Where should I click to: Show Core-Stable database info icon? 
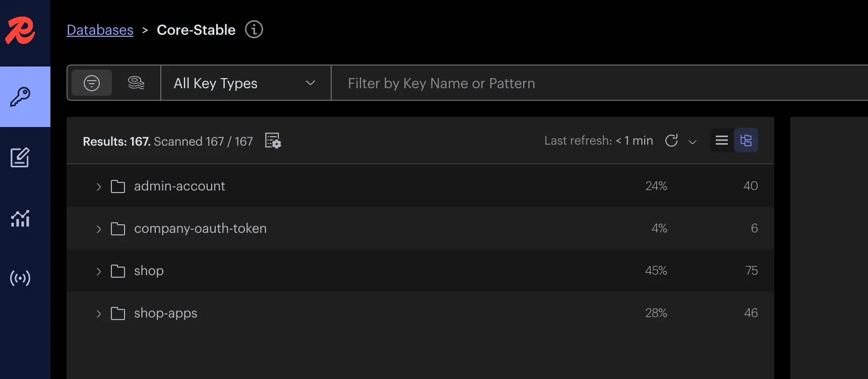(254, 30)
